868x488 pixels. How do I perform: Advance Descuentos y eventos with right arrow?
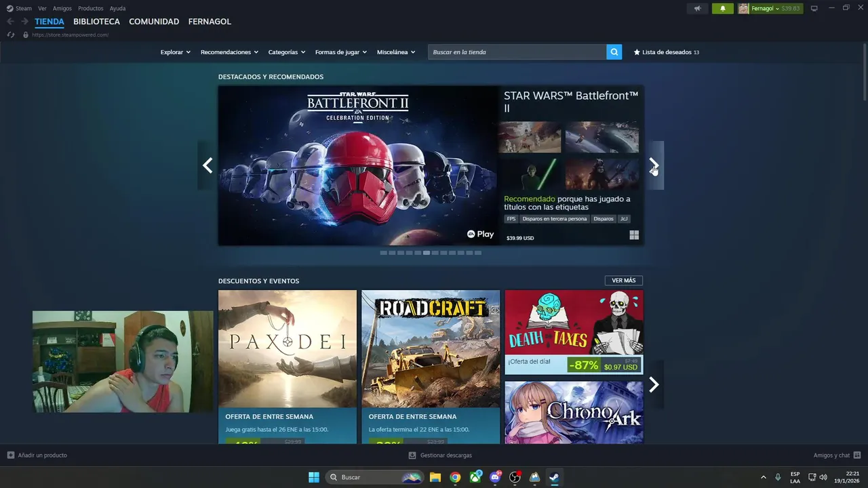[654, 385]
